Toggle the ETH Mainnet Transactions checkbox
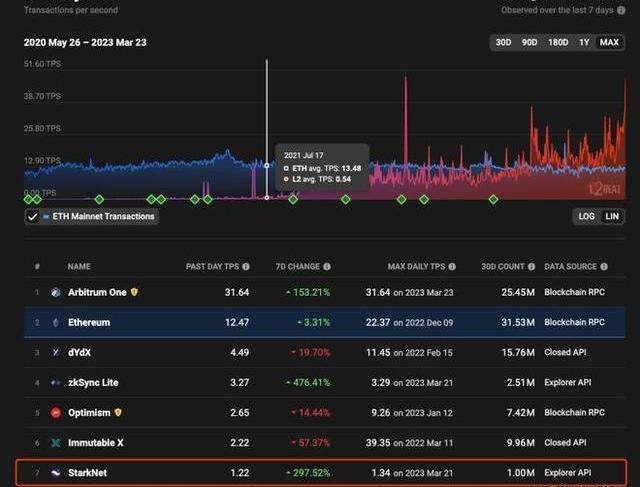This screenshot has height=487, width=640. coord(32,216)
